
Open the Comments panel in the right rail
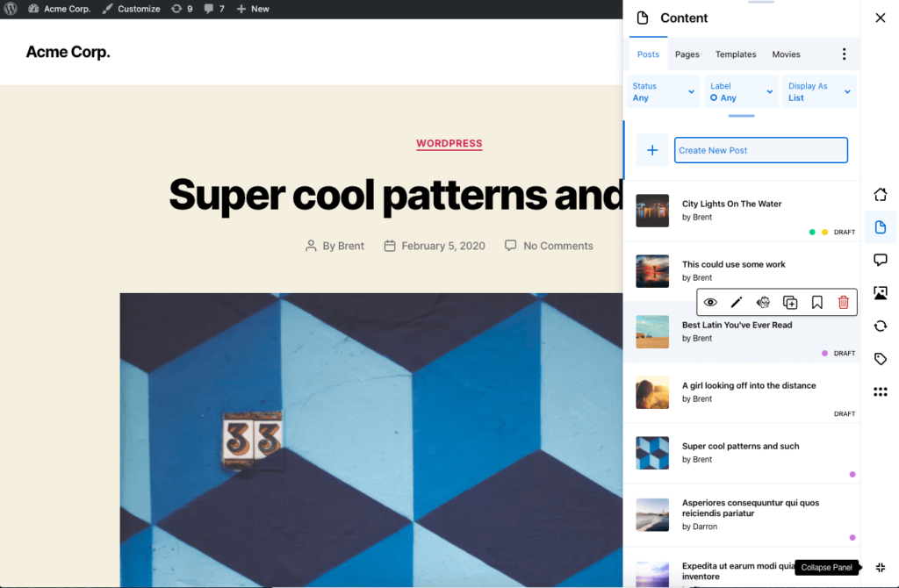pos(881,260)
